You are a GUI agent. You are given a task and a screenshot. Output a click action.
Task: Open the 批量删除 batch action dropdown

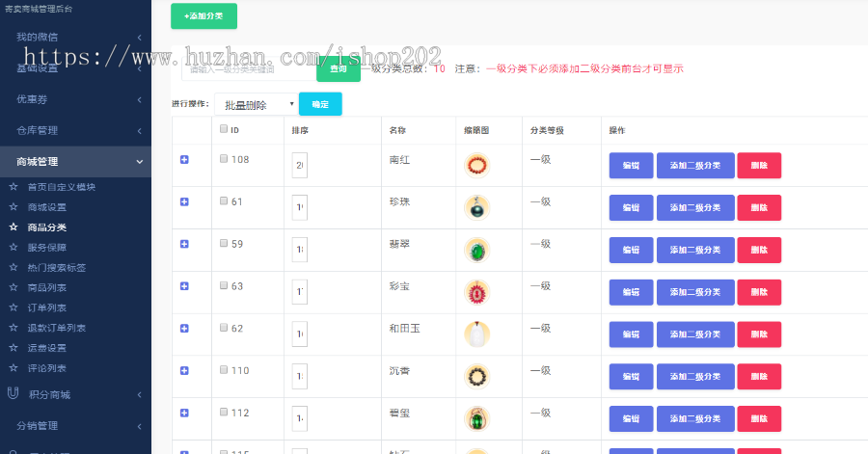click(256, 104)
